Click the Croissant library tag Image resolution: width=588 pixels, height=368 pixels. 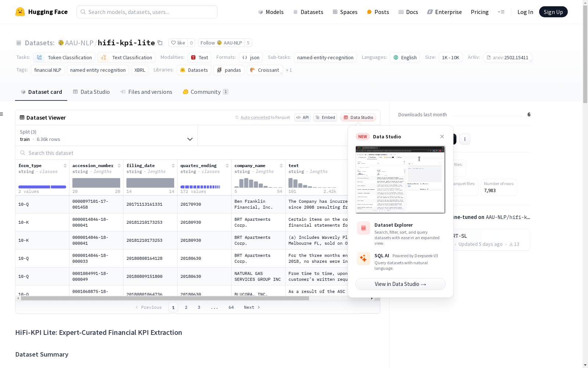pos(265,70)
